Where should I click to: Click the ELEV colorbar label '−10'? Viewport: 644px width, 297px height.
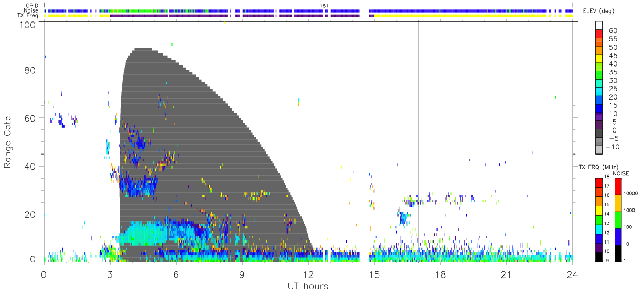613,147
